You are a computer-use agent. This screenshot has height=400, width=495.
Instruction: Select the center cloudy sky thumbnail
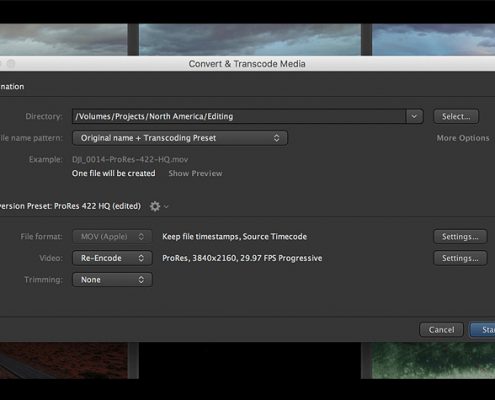(250, 39)
